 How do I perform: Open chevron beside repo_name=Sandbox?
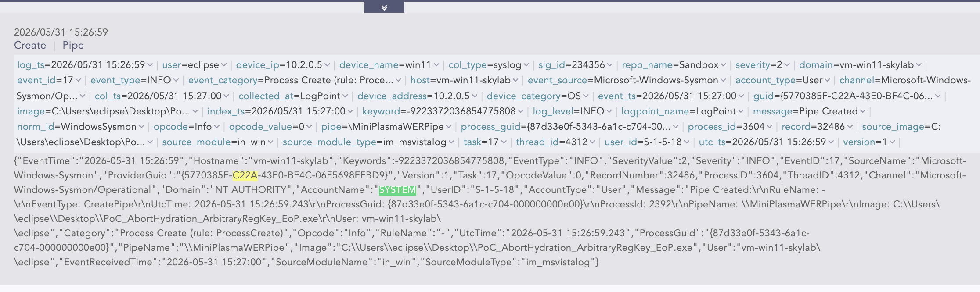(723, 65)
